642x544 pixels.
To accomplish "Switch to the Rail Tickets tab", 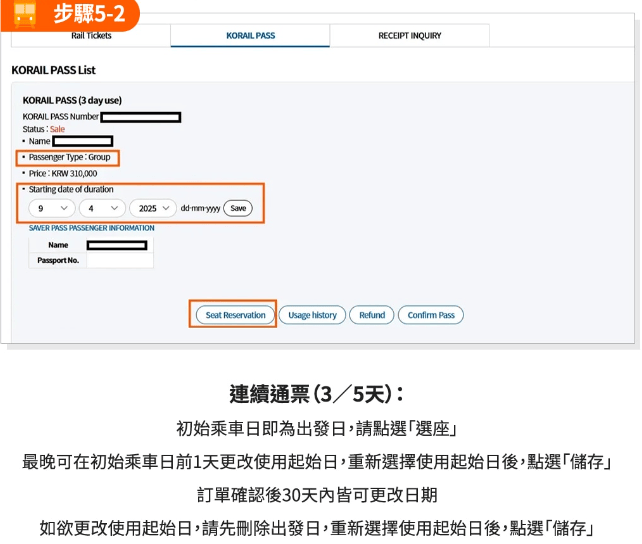I will point(91,36).
